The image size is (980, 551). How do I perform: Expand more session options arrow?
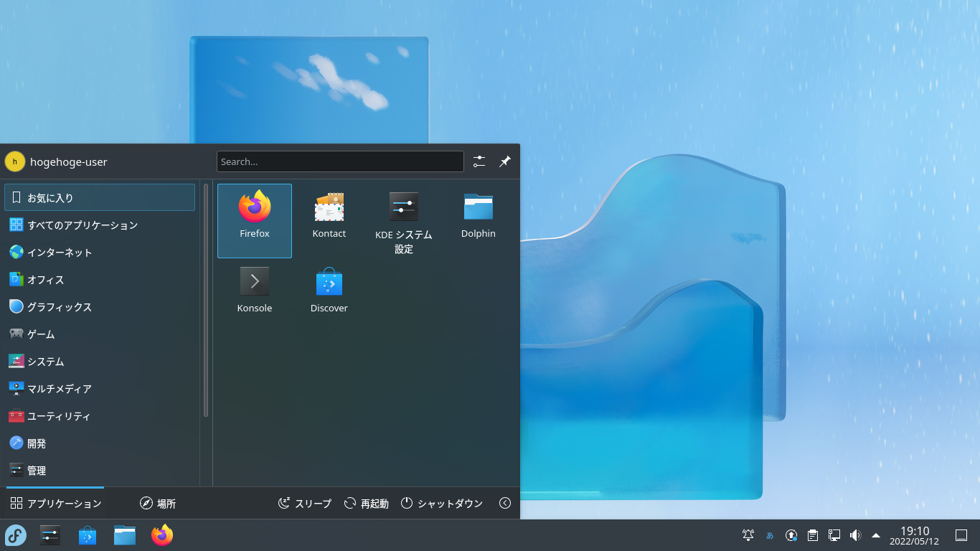[x=505, y=503]
